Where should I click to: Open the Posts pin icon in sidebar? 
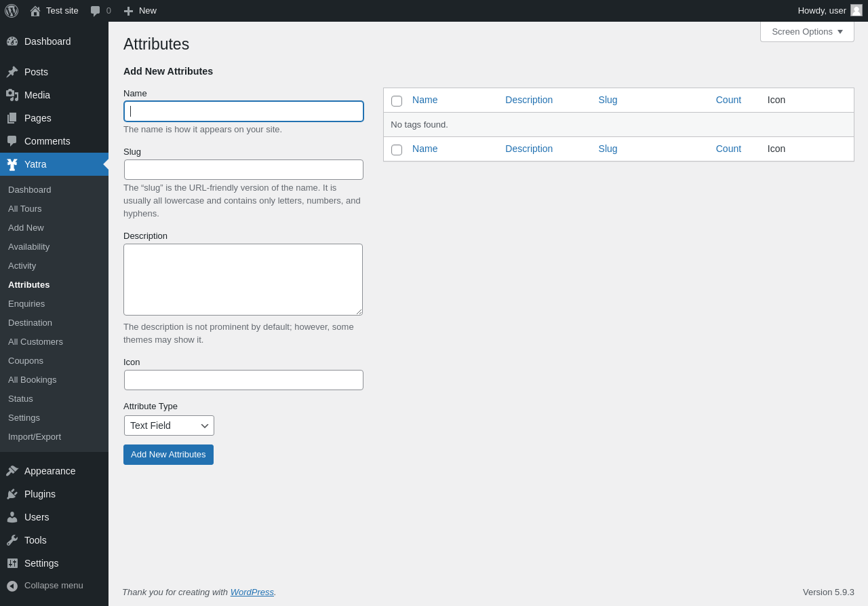(12, 72)
